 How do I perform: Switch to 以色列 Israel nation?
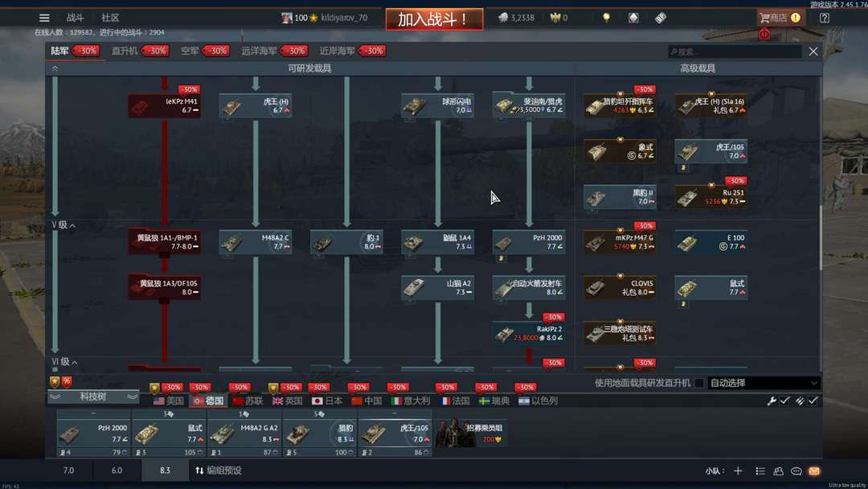pos(538,401)
